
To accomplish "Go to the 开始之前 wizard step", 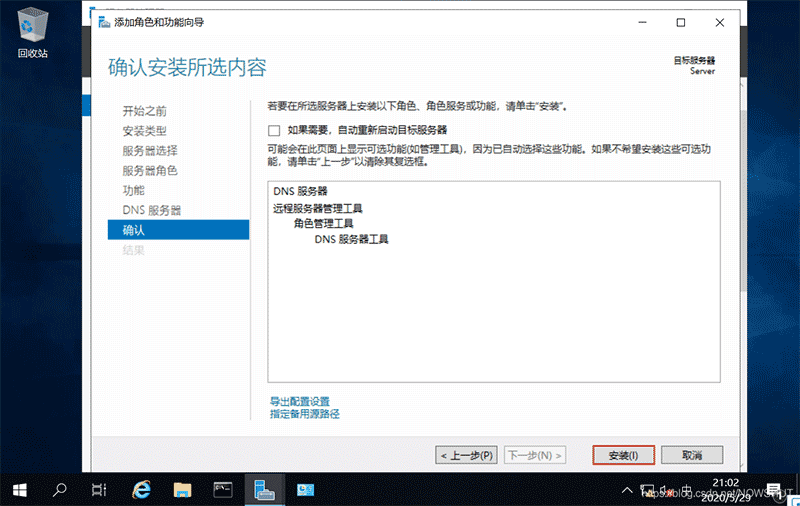I will pyautogui.click(x=144, y=110).
